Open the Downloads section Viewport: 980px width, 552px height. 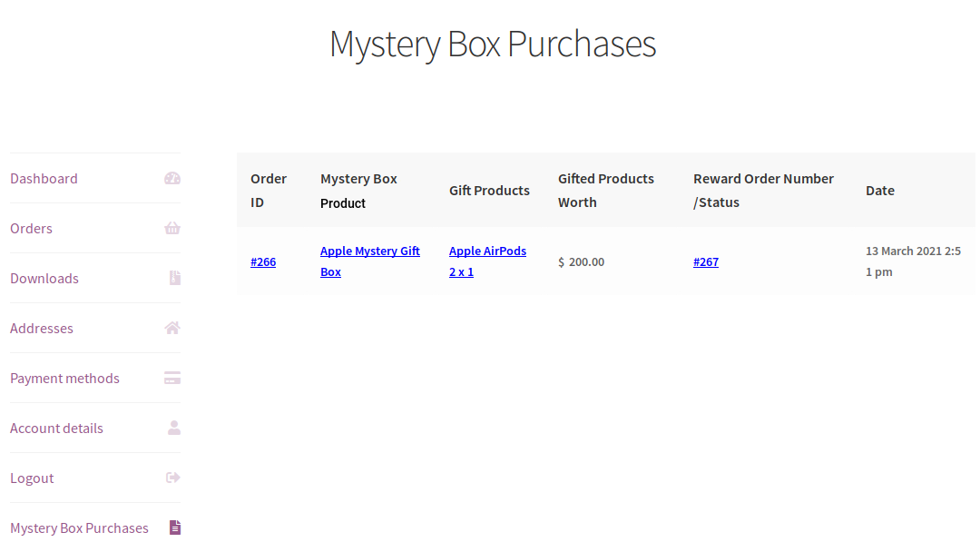coord(44,279)
